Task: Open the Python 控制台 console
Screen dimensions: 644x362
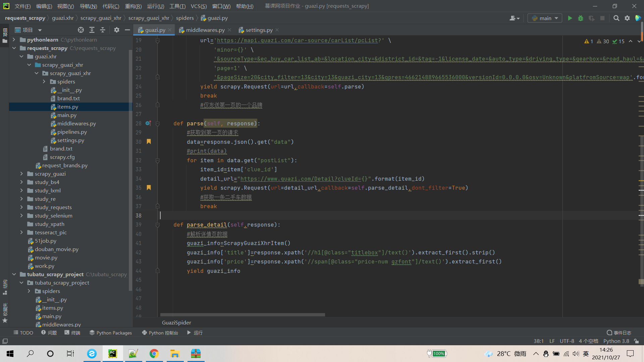Action: (160, 333)
